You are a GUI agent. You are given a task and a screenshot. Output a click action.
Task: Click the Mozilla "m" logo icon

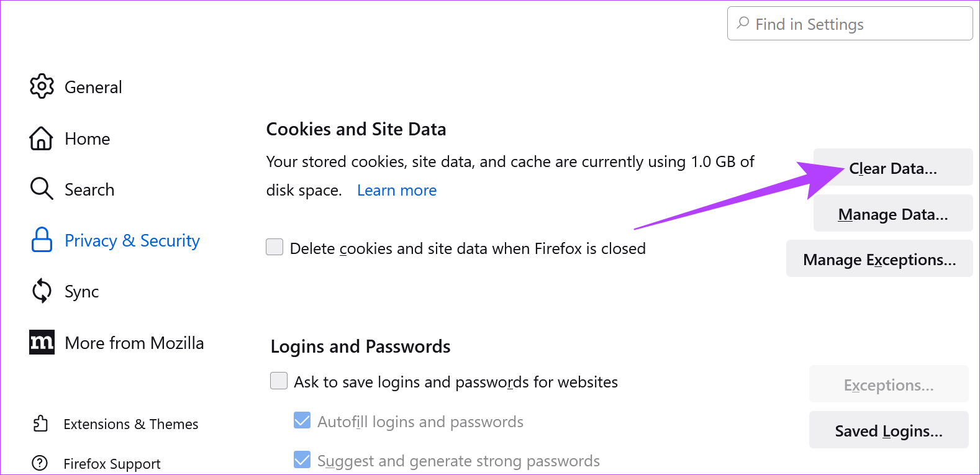[x=42, y=342]
